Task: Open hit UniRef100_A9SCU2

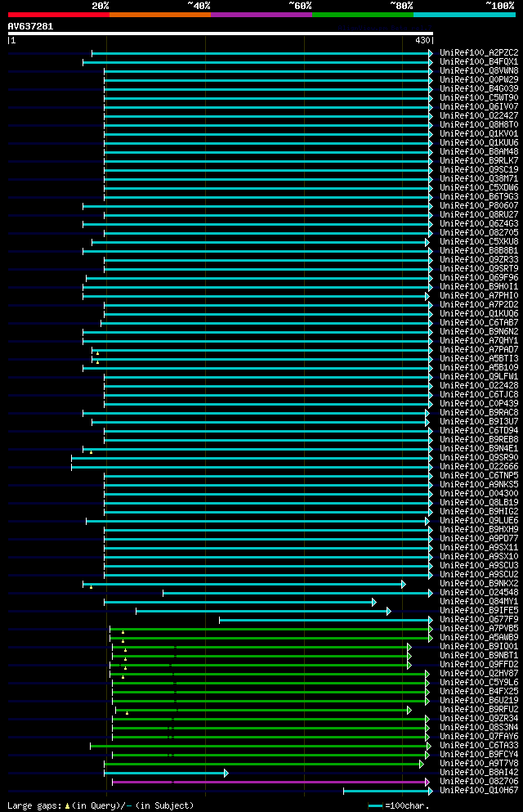Action: [479, 575]
